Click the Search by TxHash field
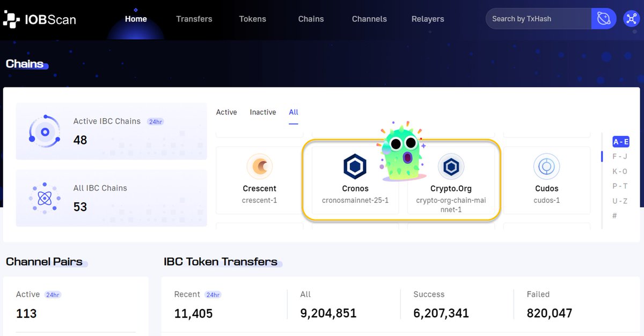The height and width of the screenshot is (336, 644). 538,19
